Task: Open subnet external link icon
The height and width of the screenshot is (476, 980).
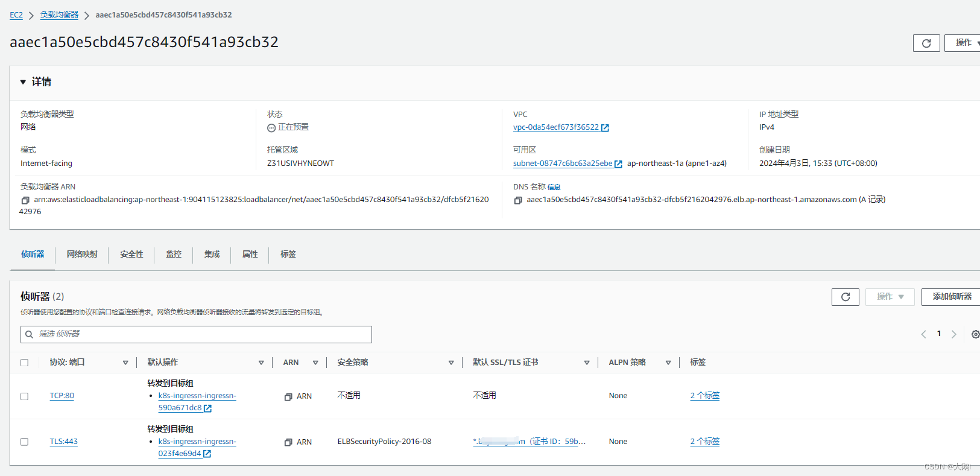Action: pos(618,164)
